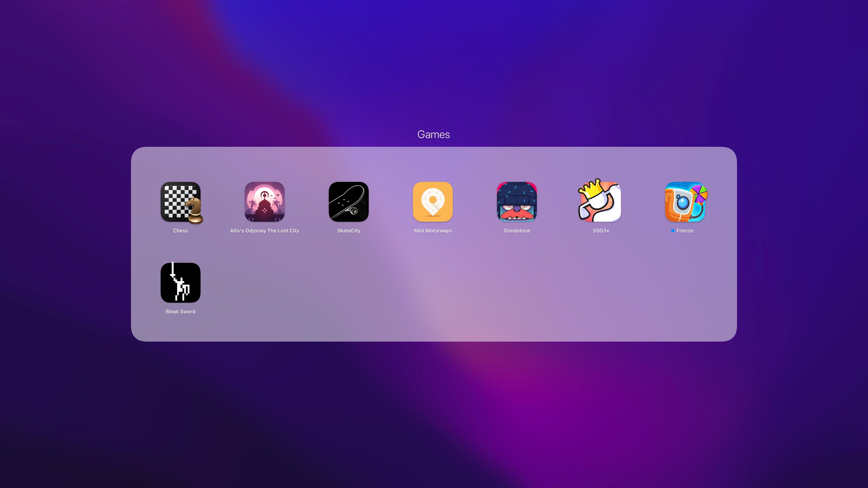Click the 'Chess' text label

click(180, 231)
